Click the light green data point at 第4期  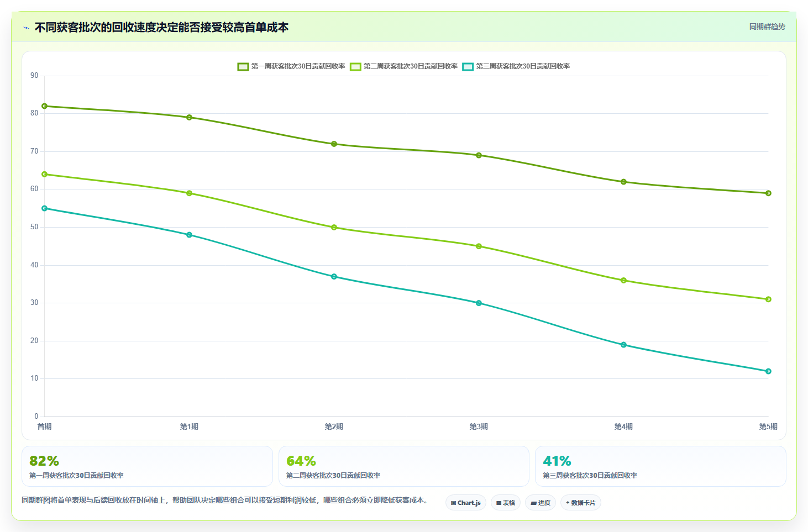click(623, 280)
